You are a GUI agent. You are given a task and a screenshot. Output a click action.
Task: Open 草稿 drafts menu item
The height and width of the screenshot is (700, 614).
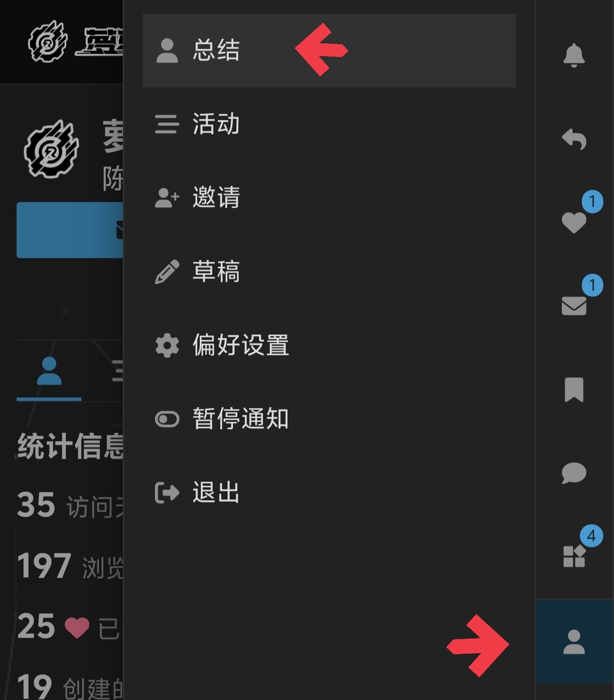[x=329, y=272]
